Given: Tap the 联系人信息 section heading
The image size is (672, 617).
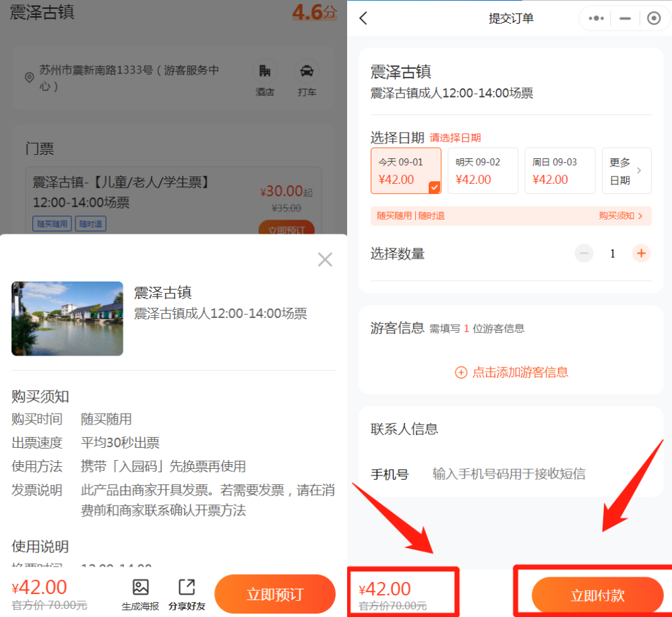Looking at the screenshot, I should point(404,429).
